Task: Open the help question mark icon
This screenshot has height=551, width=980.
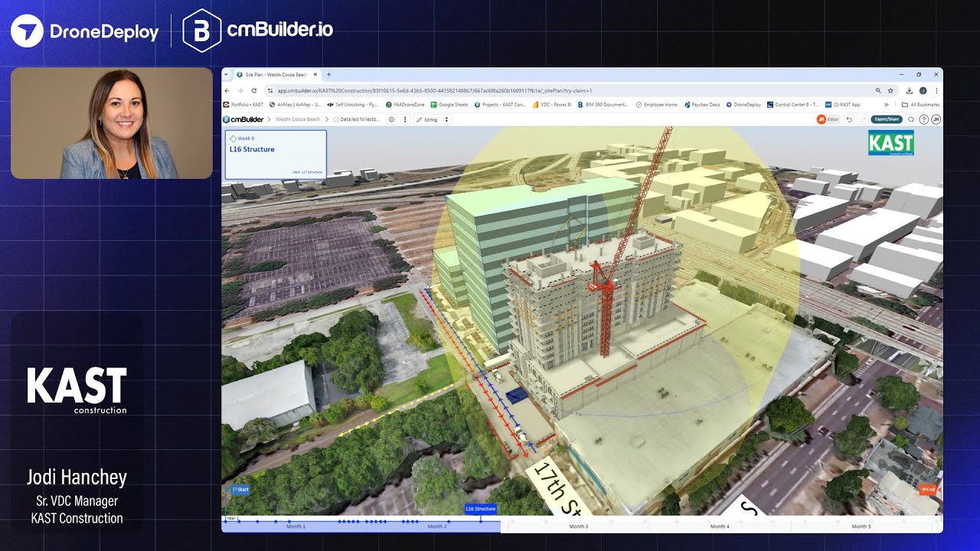Action: 924,119
